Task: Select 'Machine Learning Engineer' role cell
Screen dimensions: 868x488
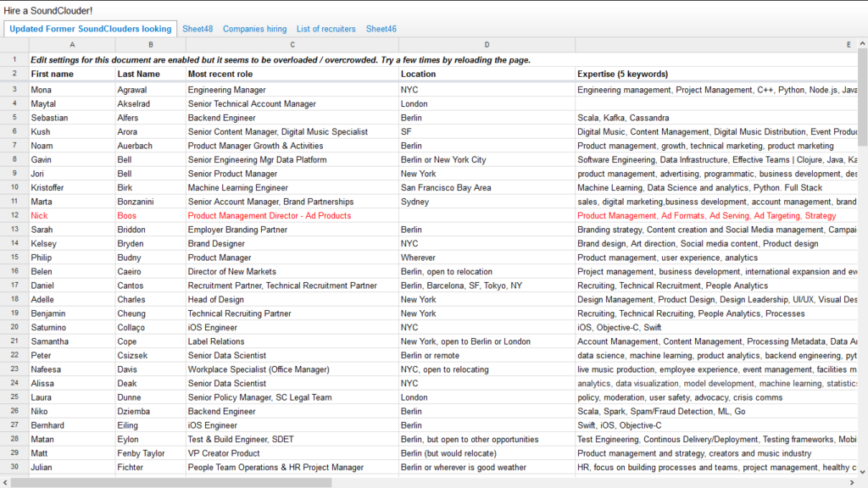Action: pos(292,187)
